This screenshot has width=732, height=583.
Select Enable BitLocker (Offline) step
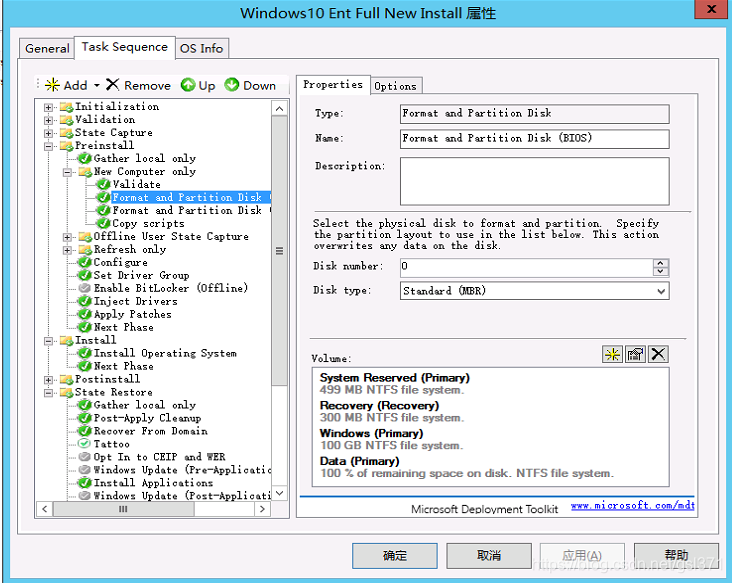point(170,288)
